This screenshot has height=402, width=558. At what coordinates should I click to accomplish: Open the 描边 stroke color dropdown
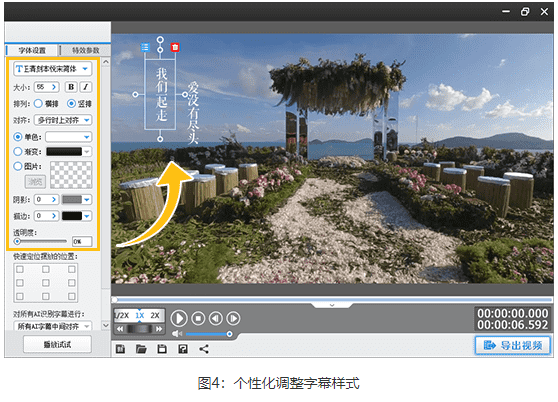(x=87, y=216)
